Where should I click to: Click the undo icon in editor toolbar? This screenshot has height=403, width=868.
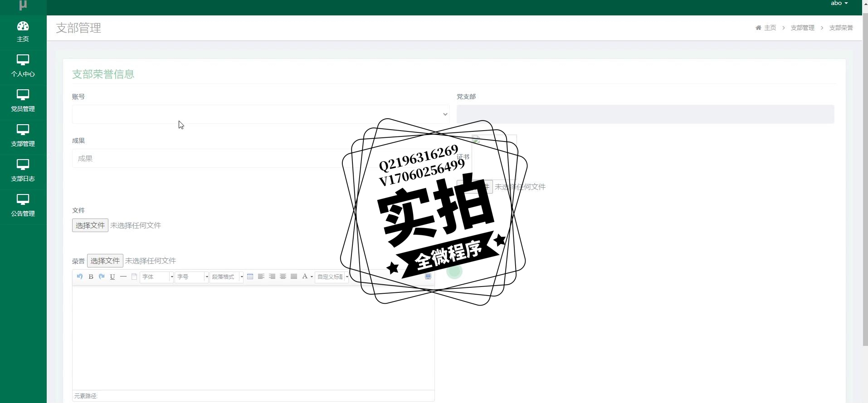[80, 277]
